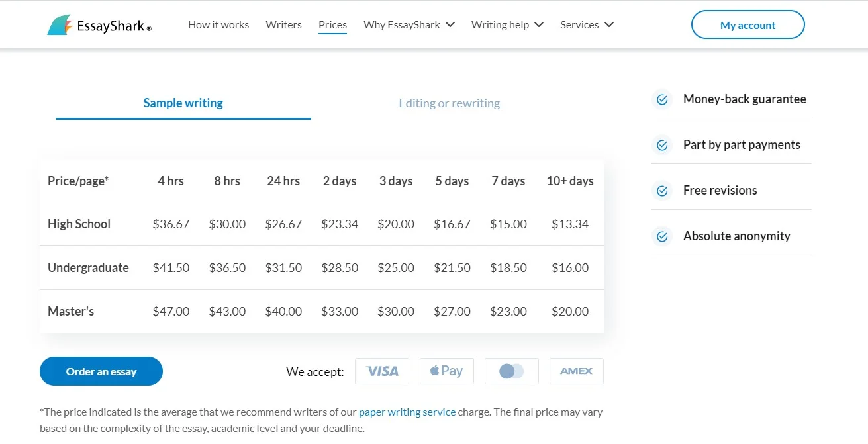Open My account

click(x=748, y=25)
